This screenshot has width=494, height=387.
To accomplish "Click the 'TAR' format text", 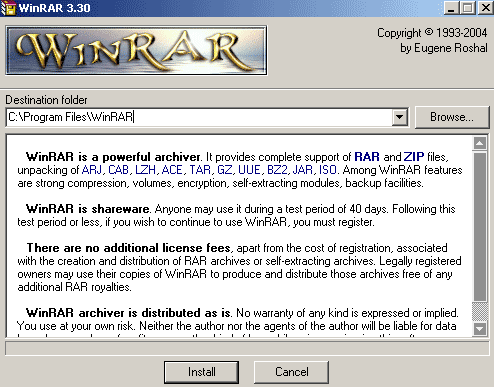I will click(x=200, y=170).
